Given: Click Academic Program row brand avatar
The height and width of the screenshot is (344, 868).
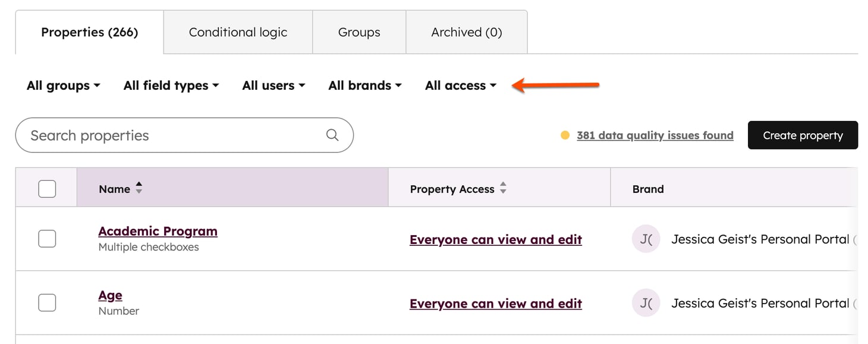Looking at the screenshot, I should pos(646,239).
